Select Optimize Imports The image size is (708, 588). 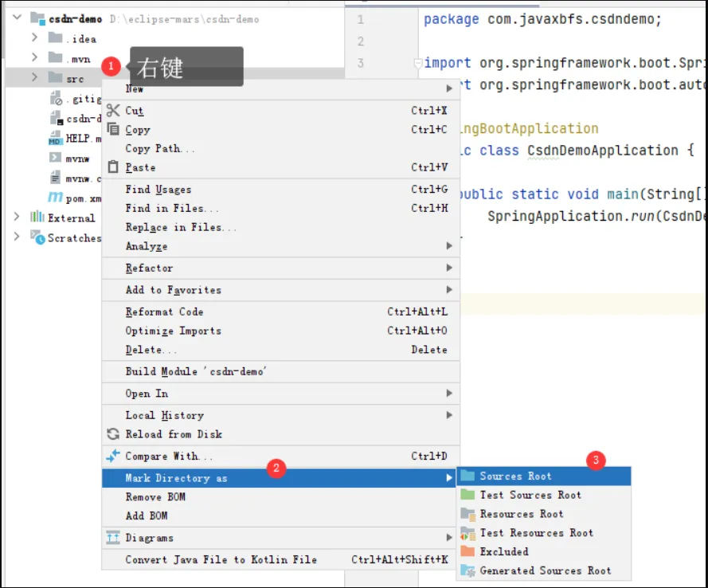281,331
